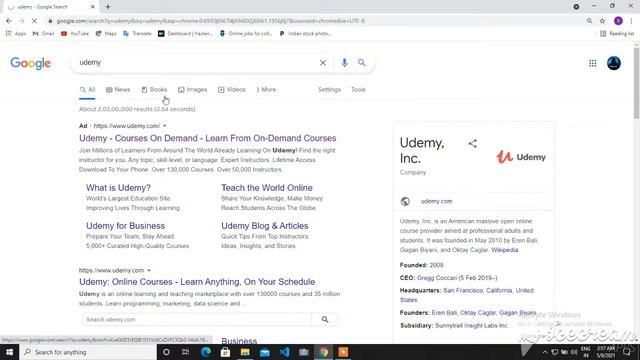Switch to the Videos tab
Image resolution: width=640 pixels, height=360 pixels.
(231, 90)
